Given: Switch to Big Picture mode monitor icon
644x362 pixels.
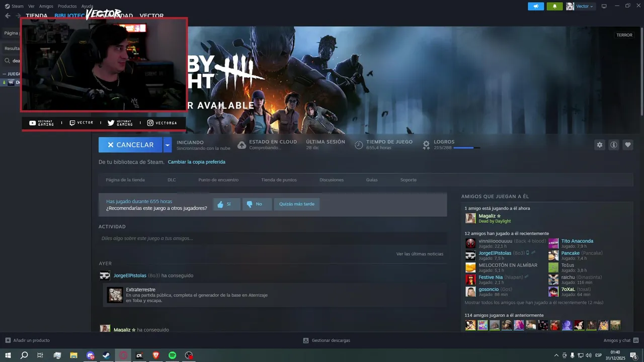Looking at the screenshot, I should pos(604,6).
